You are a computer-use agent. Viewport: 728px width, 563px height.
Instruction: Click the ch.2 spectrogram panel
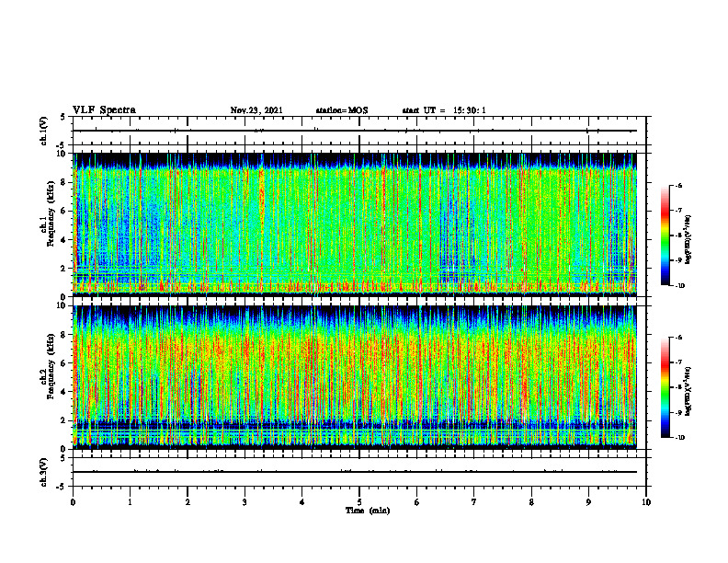coord(355,377)
